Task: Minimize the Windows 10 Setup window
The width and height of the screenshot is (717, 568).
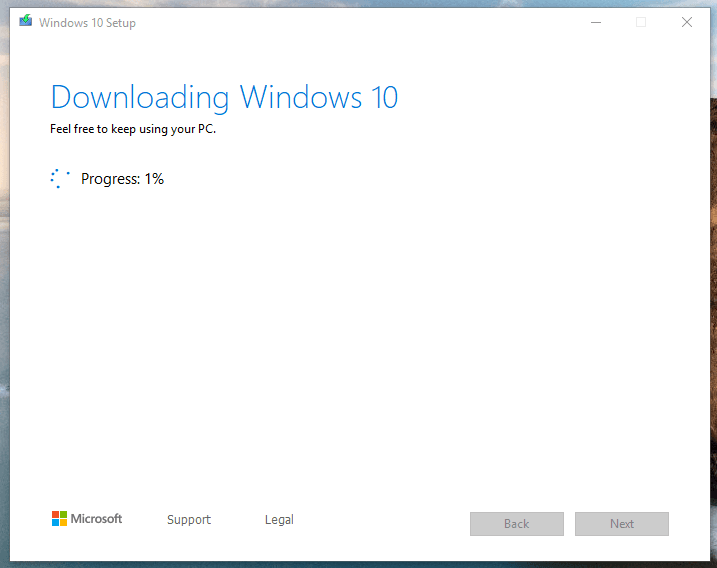Action: click(x=596, y=22)
